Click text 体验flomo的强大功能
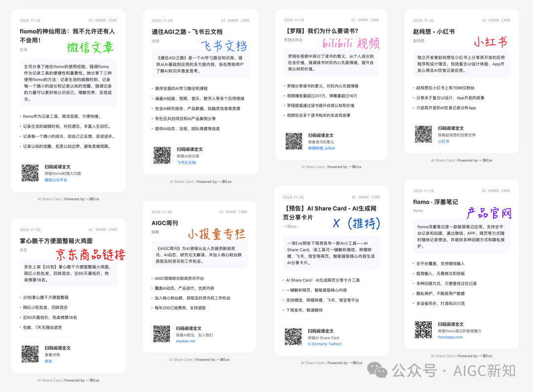This screenshot has width=533, height=392. pyautogui.click(x=63, y=173)
